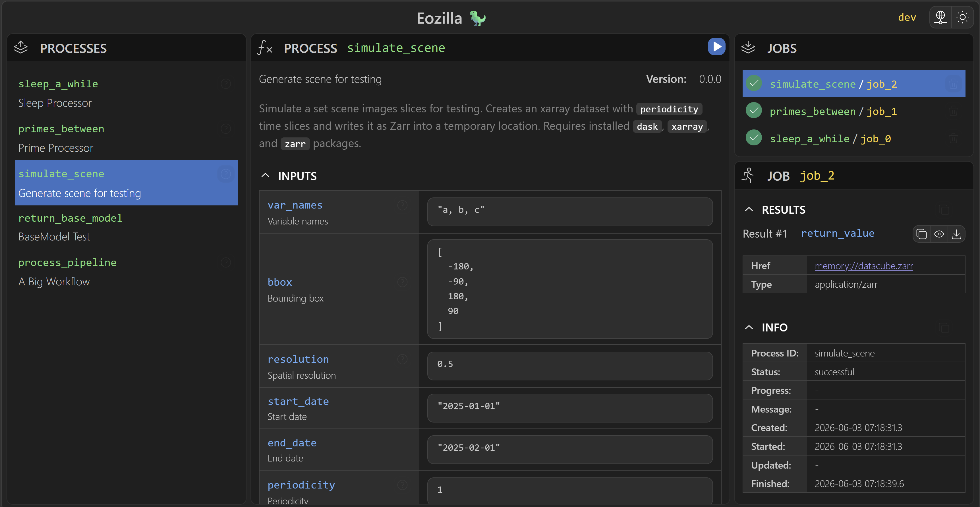The height and width of the screenshot is (507, 980).
Task: Open the memory://datacube.zarr link
Action: (864, 266)
